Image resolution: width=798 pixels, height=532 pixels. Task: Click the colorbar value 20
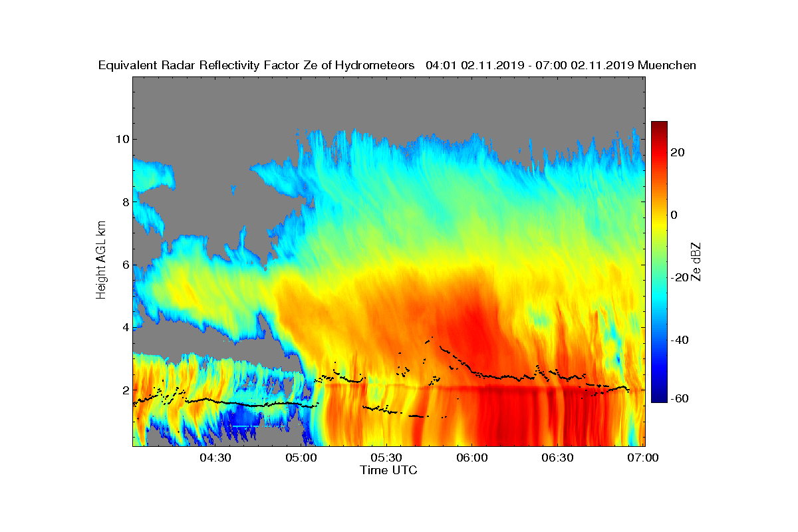pyautogui.click(x=678, y=152)
